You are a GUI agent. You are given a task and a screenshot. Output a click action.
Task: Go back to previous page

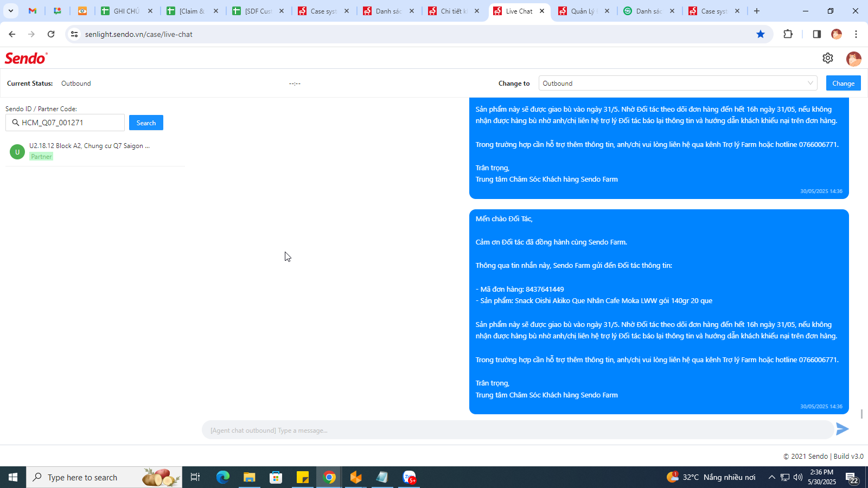(12, 34)
